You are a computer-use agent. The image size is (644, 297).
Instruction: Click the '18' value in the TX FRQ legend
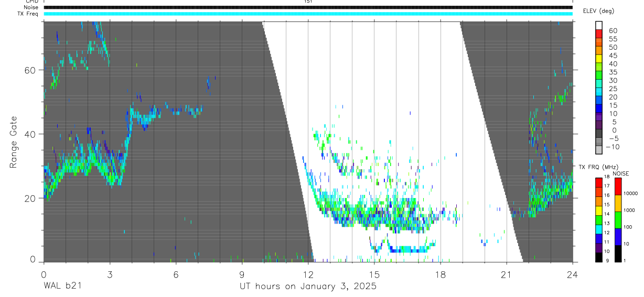tap(607, 177)
